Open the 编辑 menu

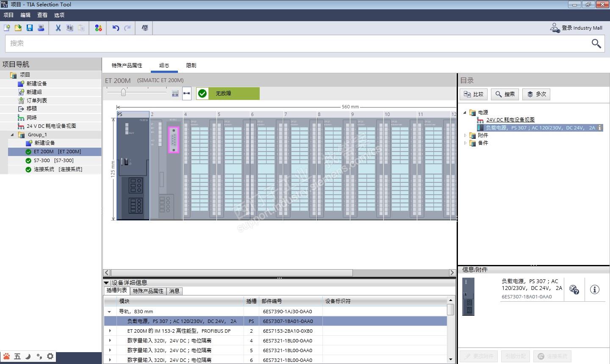(25, 15)
